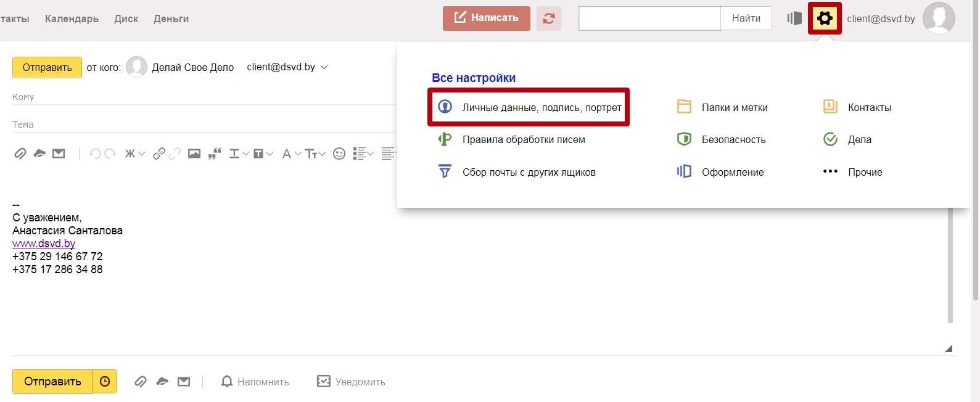Expand the sender address client@dsvd.by dropdown
Image resolution: width=980 pixels, height=402 pixels.
click(287, 67)
